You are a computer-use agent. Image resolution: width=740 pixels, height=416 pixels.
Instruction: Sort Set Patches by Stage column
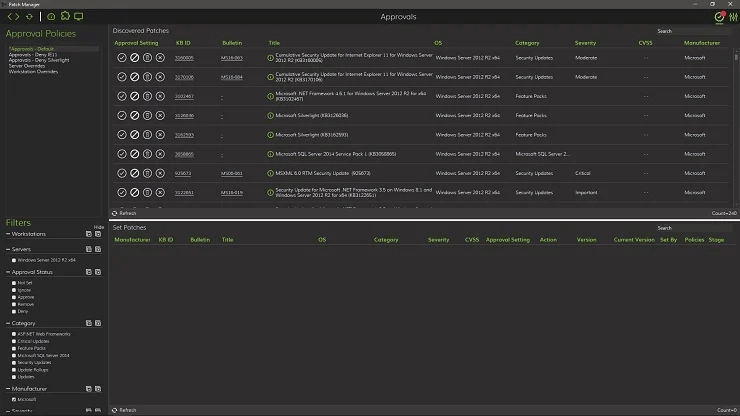click(716, 240)
